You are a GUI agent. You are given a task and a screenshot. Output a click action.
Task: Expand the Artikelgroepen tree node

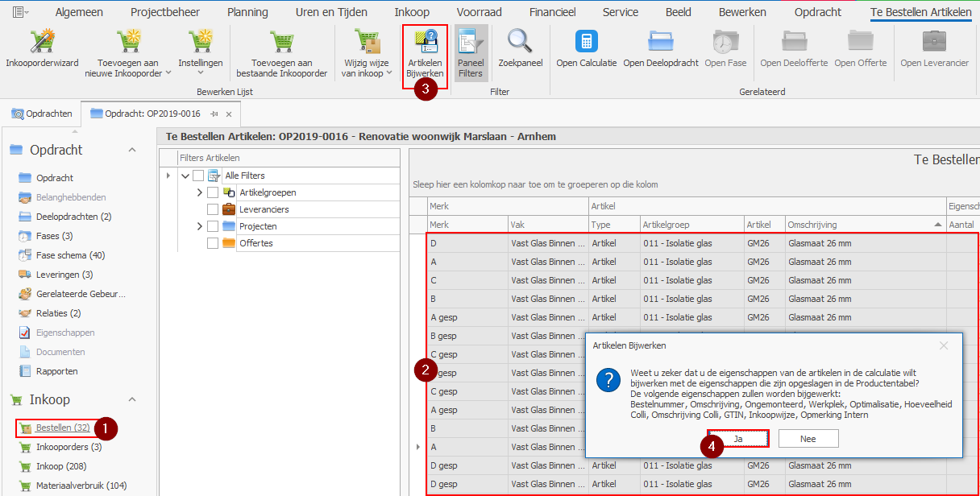pos(200,192)
